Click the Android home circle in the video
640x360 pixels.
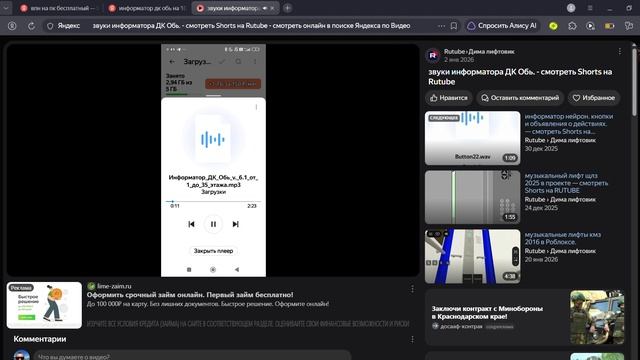coord(213,269)
